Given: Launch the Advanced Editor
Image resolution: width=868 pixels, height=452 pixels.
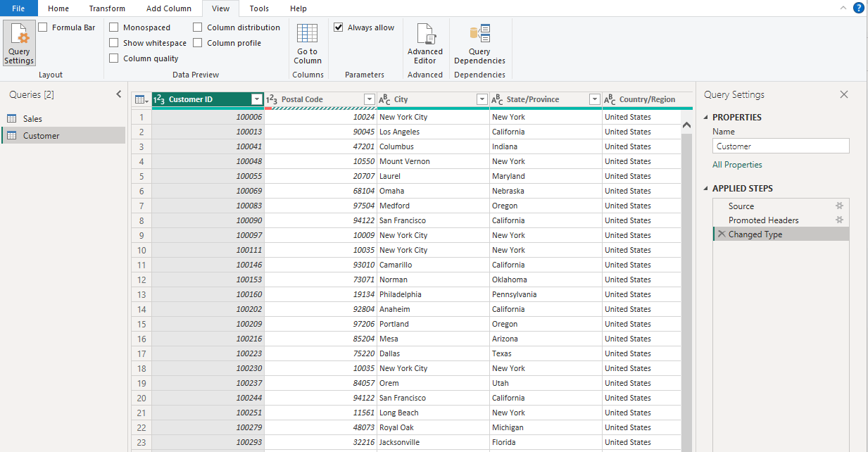Looking at the screenshot, I should (425, 43).
